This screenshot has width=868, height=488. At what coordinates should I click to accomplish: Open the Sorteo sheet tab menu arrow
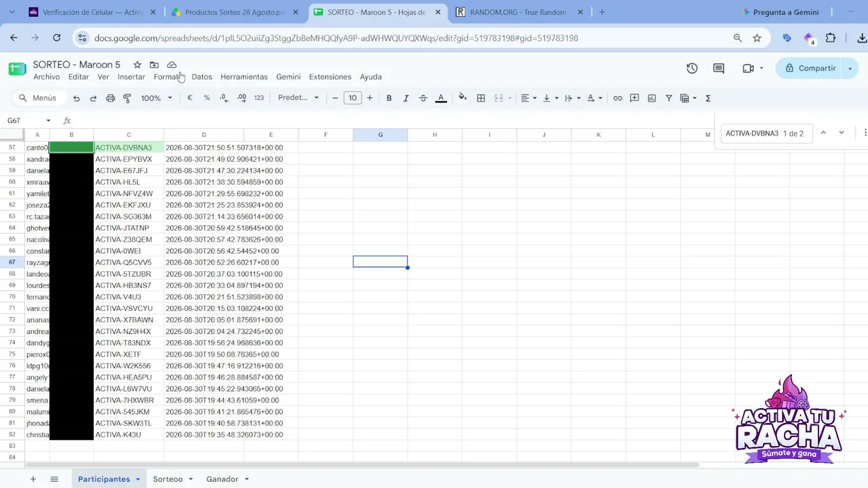pos(191,479)
